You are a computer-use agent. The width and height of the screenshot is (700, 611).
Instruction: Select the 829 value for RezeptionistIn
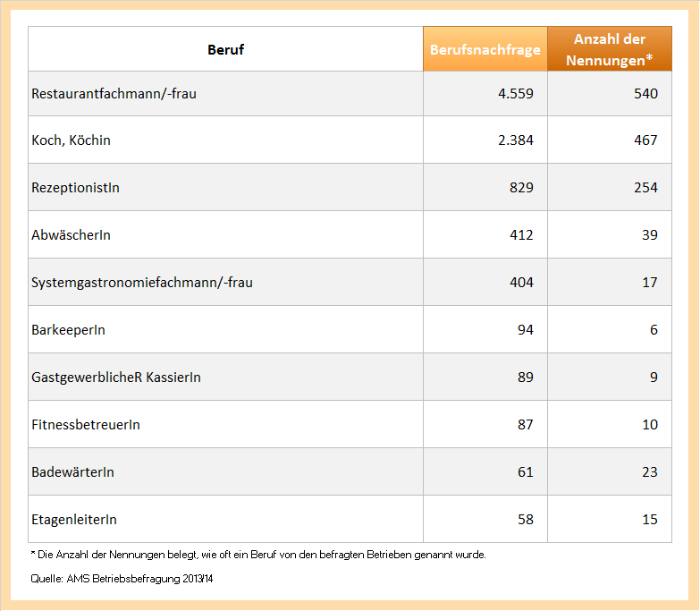[519, 187]
